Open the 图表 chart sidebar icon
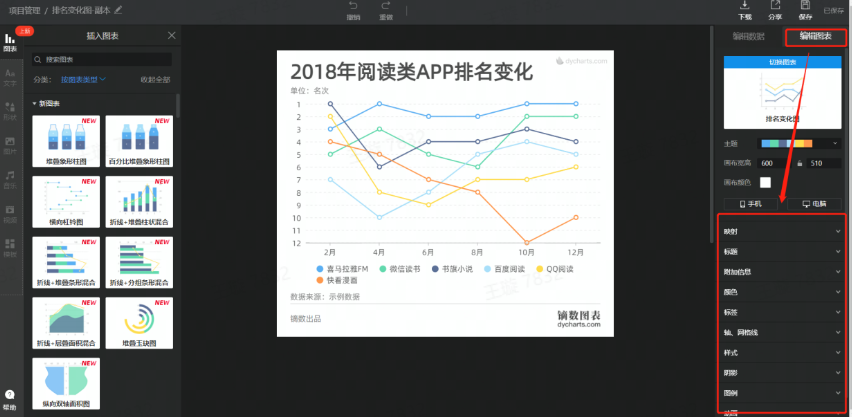The image size is (852, 417). point(9,42)
